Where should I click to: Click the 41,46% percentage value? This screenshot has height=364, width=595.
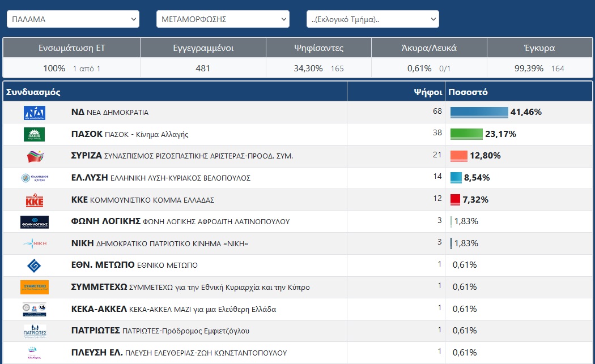(x=526, y=112)
